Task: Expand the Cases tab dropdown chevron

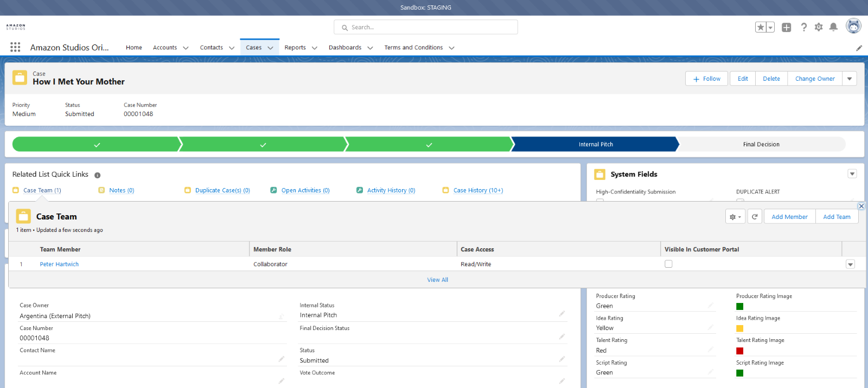Action: 270,48
